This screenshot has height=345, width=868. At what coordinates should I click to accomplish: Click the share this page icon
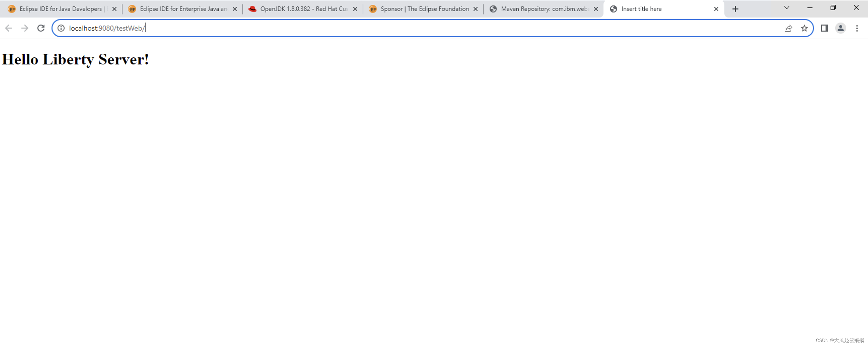tap(788, 28)
